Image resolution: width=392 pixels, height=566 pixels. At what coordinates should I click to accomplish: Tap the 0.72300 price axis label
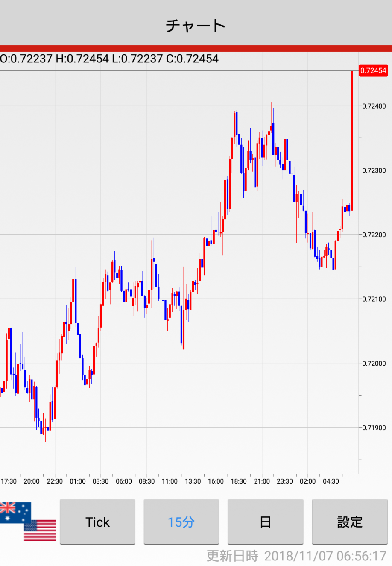click(x=374, y=170)
